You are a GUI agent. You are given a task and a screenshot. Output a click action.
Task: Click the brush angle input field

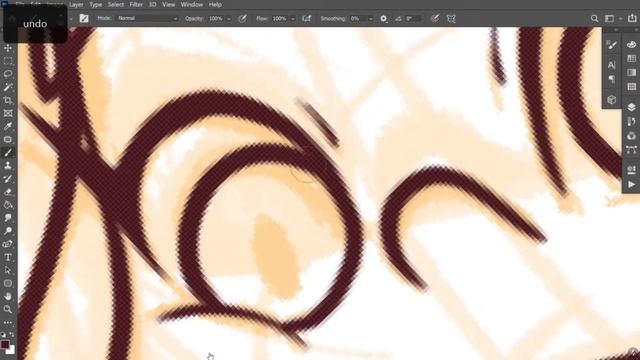coord(413,18)
